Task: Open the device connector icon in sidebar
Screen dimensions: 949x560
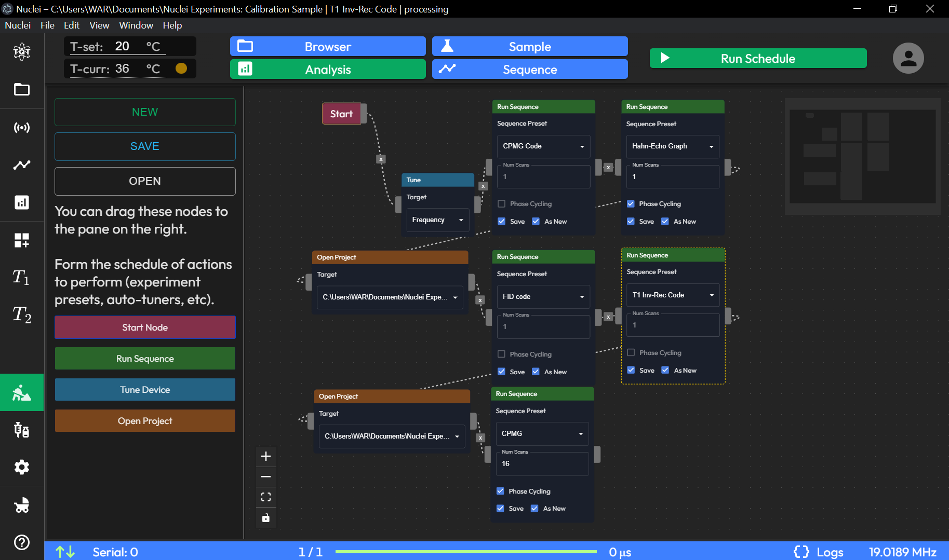Action: [22, 430]
